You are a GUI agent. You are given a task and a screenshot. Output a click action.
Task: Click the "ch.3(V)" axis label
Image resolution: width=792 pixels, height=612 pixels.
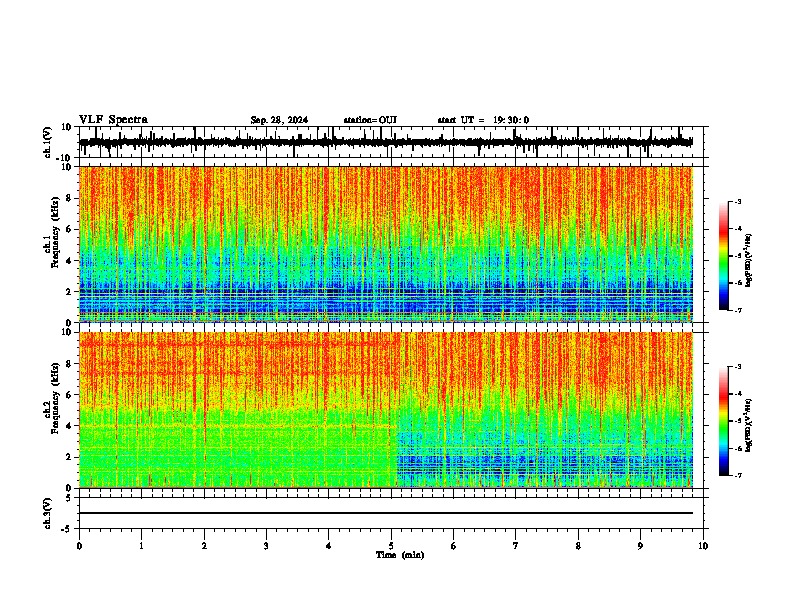(48, 514)
